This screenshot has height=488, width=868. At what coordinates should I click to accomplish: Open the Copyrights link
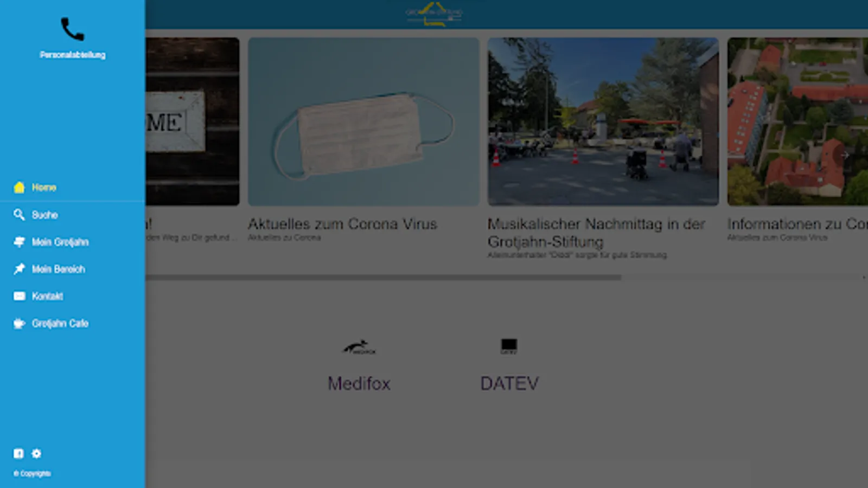point(33,473)
